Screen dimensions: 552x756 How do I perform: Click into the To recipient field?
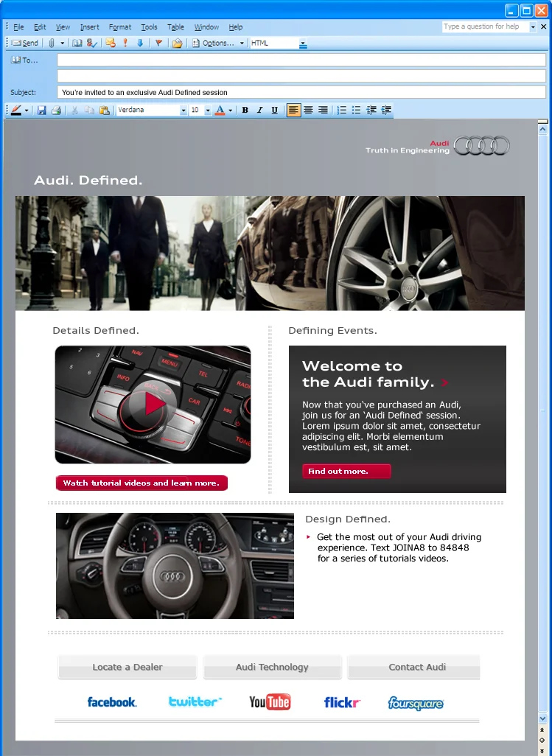[301, 60]
